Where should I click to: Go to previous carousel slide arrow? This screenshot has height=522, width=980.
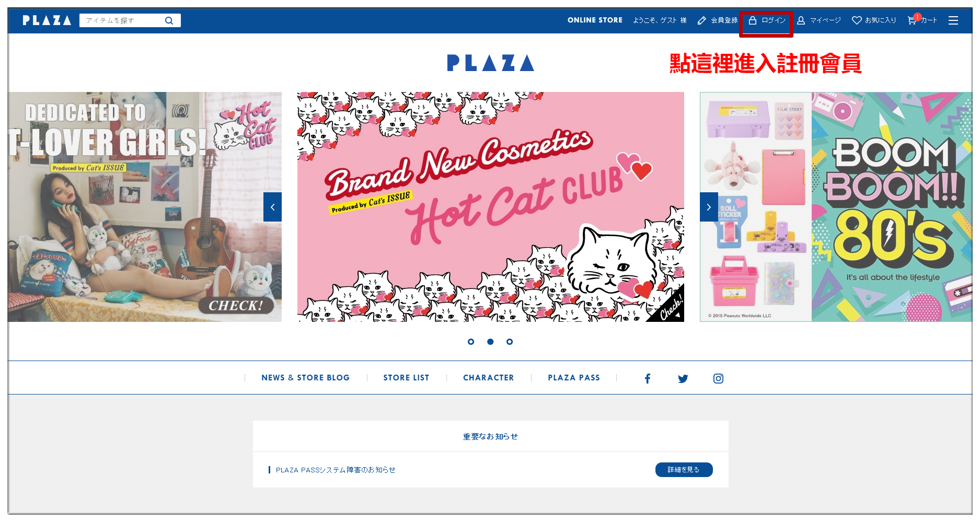click(272, 207)
